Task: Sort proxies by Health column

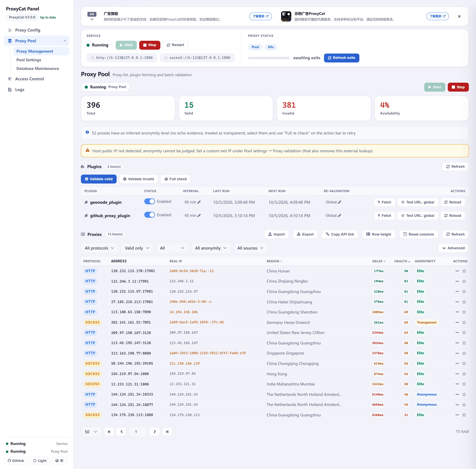Action: pyautogui.click(x=402, y=261)
